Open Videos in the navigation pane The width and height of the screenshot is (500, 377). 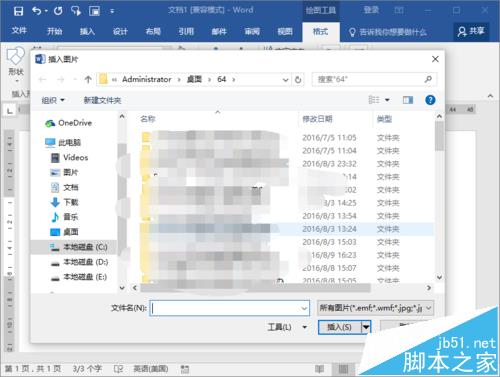coord(69,157)
